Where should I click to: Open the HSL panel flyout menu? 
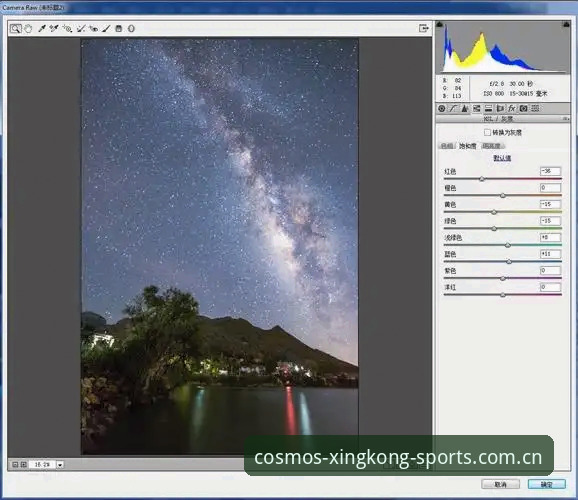565,119
